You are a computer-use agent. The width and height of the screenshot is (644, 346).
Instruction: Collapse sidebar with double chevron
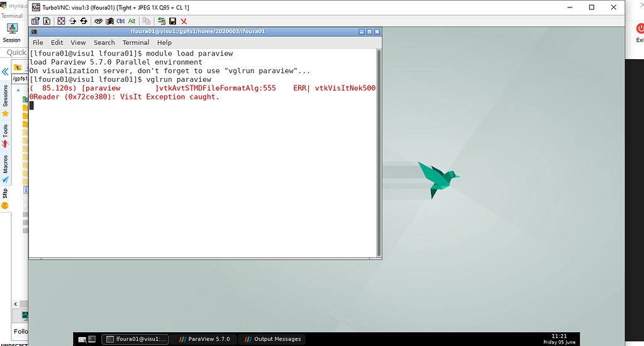[x=5, y=72]
